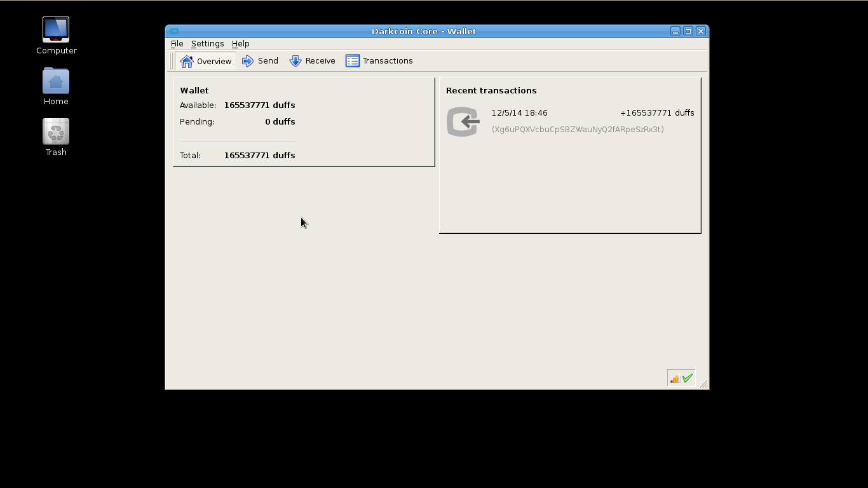Open the Transactions tab
This screenshot has width=868, height=488.
coord(379,61)
